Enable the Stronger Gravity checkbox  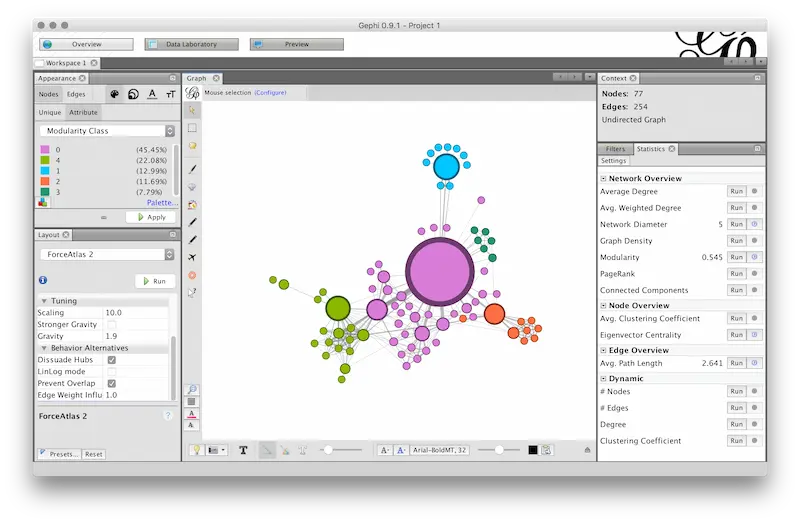[112, 325]
